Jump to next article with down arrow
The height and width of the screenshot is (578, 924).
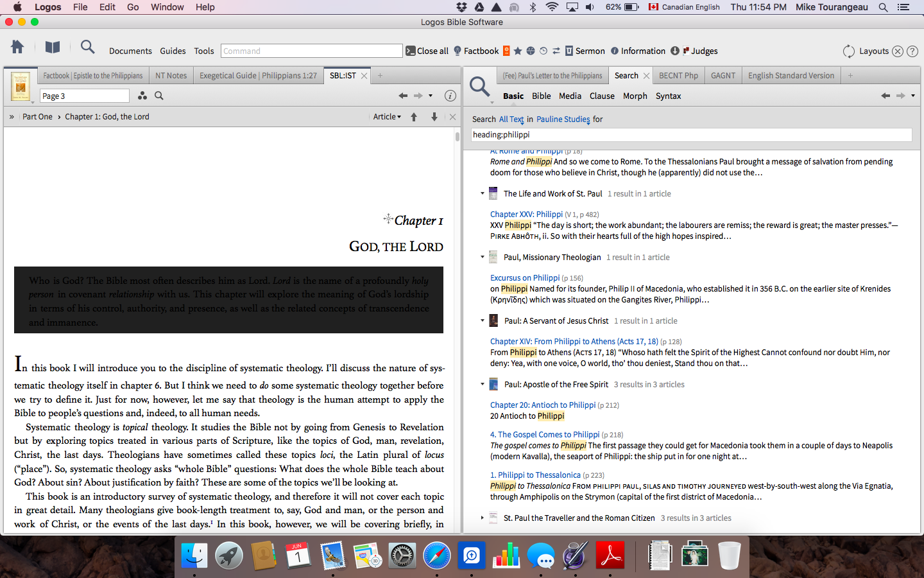[434, 117]
